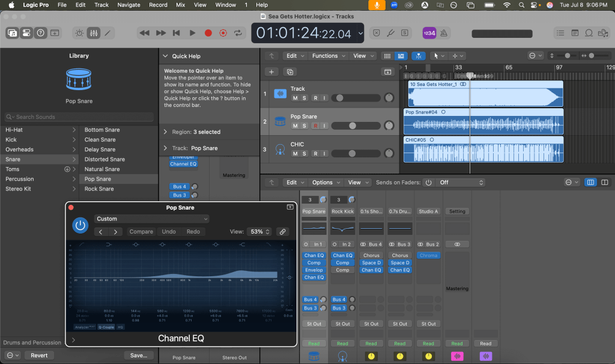
Task: Mute the track named Track
Action: (295, 98)
